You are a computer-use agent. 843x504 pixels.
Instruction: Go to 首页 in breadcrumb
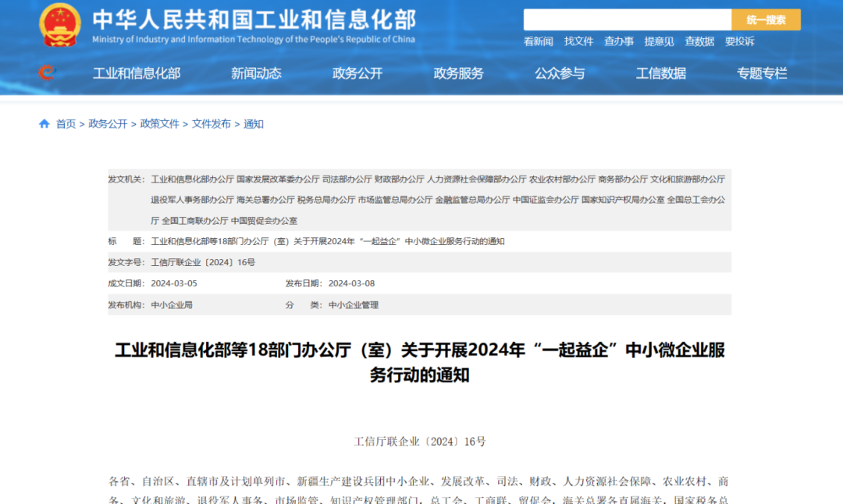click(x=66, y=124)
